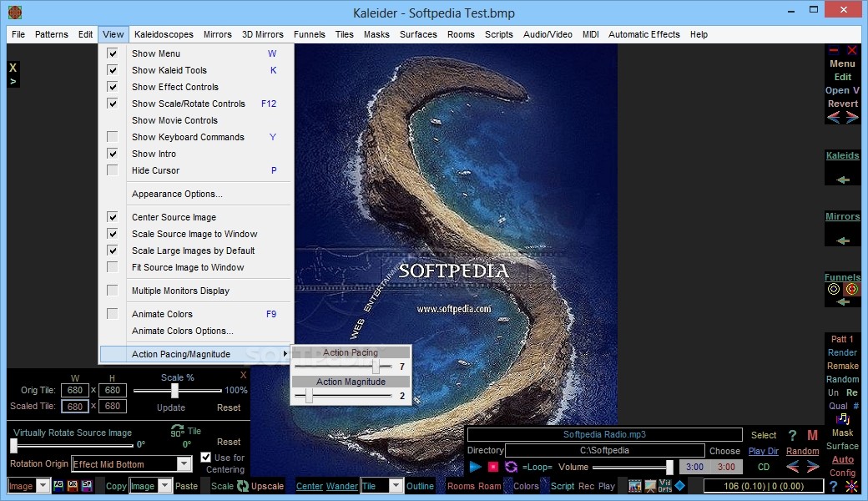Image resolution: width=868 pixels, height=501 pixels.
Task: Click the Directory path field
Action: (604, 451)
